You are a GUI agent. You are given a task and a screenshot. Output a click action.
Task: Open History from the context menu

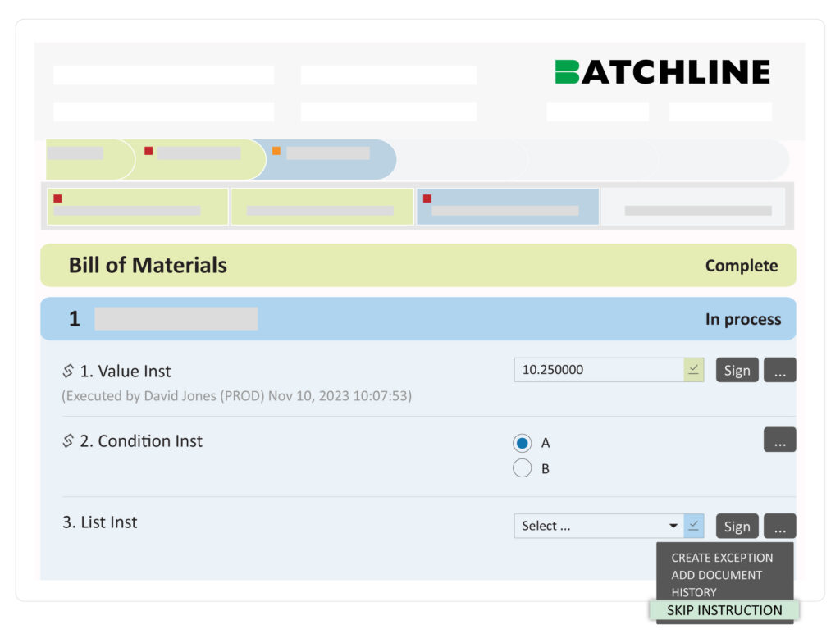pyautogui.click(x=695, y=592)
